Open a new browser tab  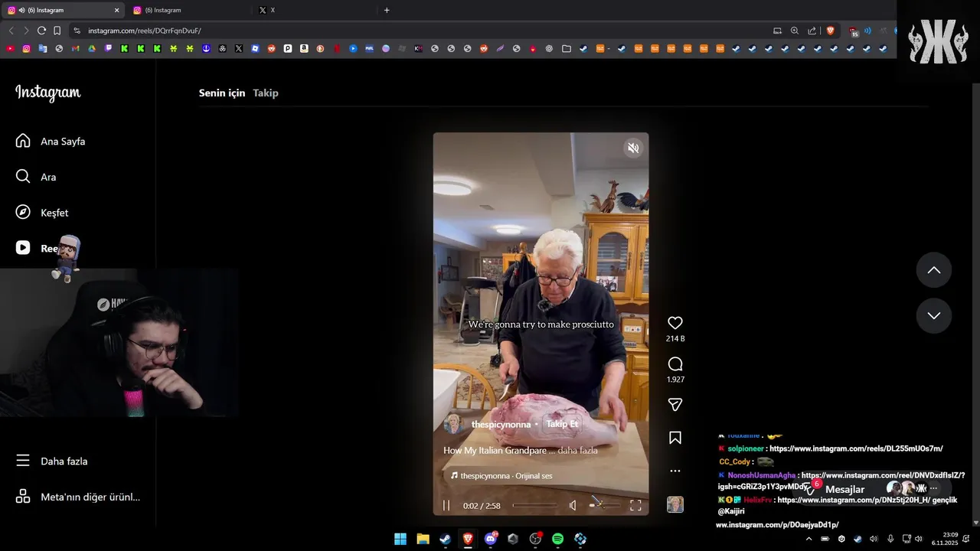pos(387,10)
